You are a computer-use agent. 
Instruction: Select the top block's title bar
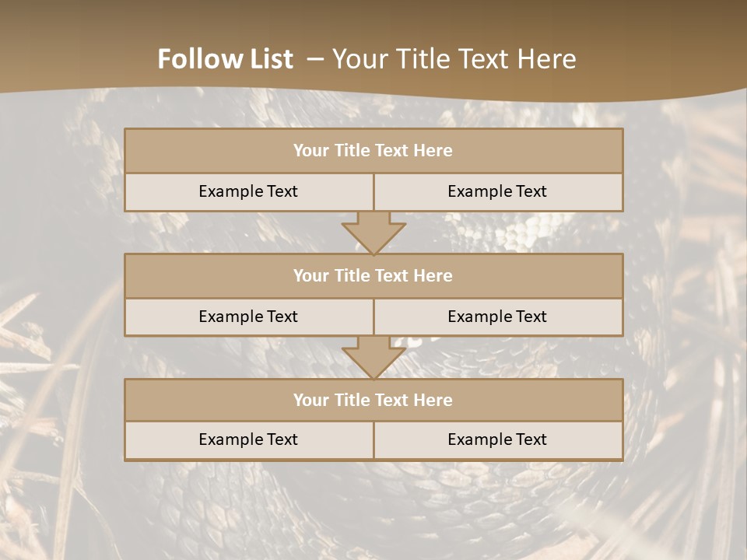click(373, 151)
